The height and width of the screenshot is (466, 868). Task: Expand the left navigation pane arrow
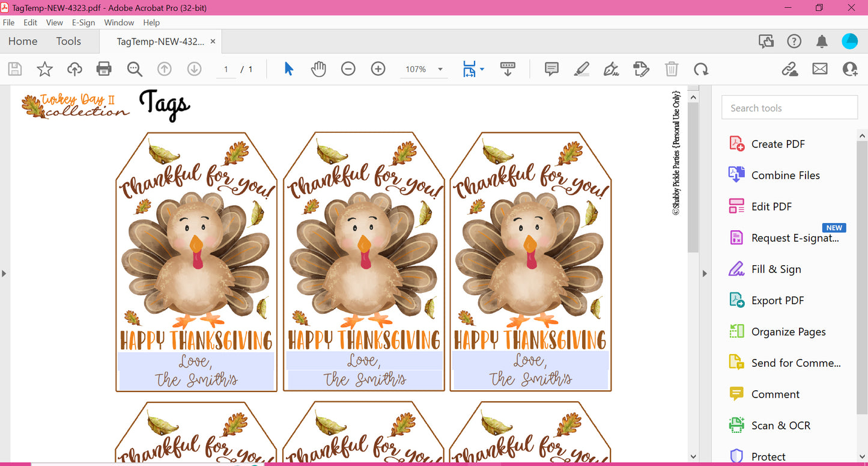tap(4, 274)
